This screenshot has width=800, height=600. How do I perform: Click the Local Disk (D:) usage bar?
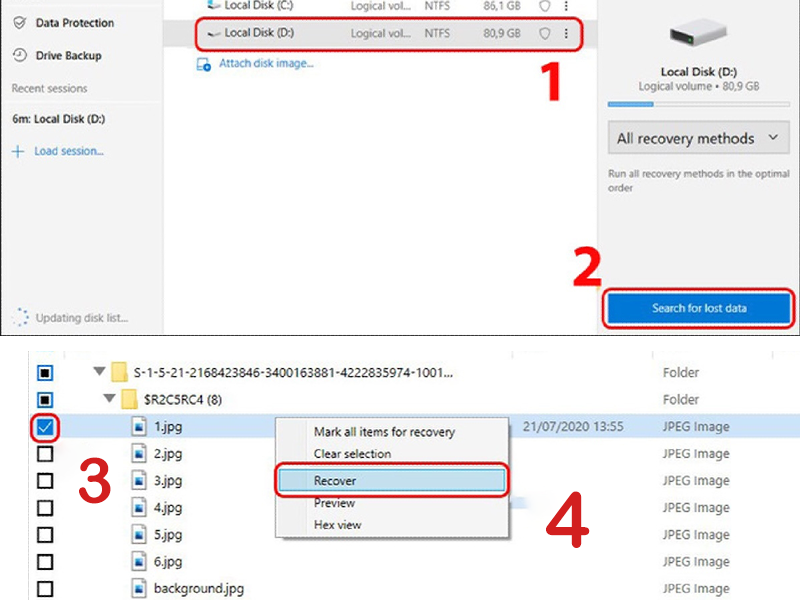pyautogui.click(x=696, y=102)
